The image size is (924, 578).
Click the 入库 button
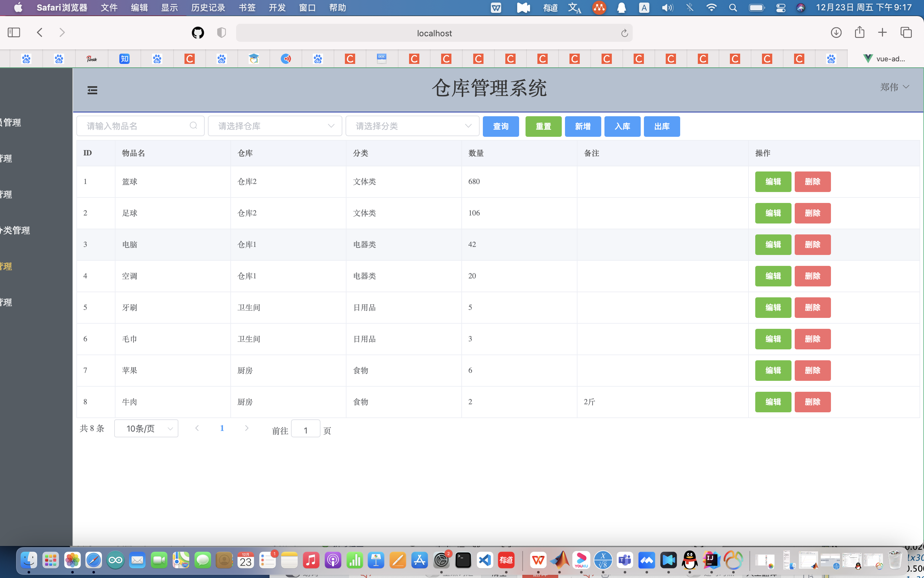(622, 126)
